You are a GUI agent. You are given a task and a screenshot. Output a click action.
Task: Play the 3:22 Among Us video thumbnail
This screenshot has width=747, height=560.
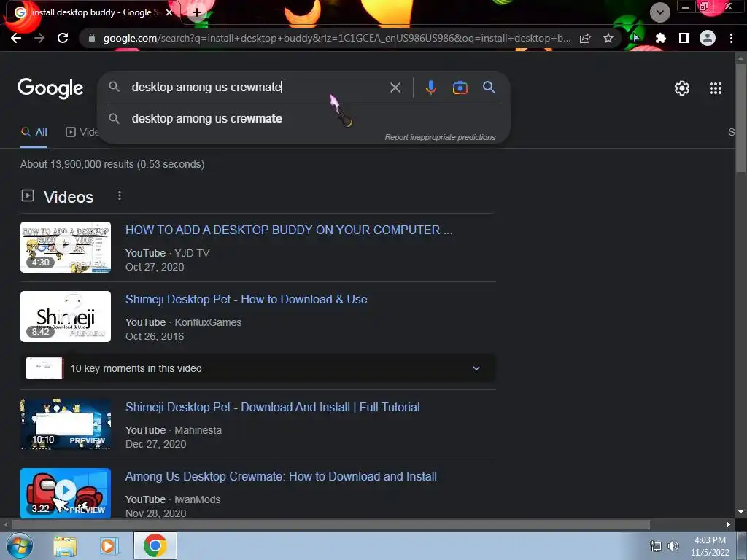click(65, 493)
